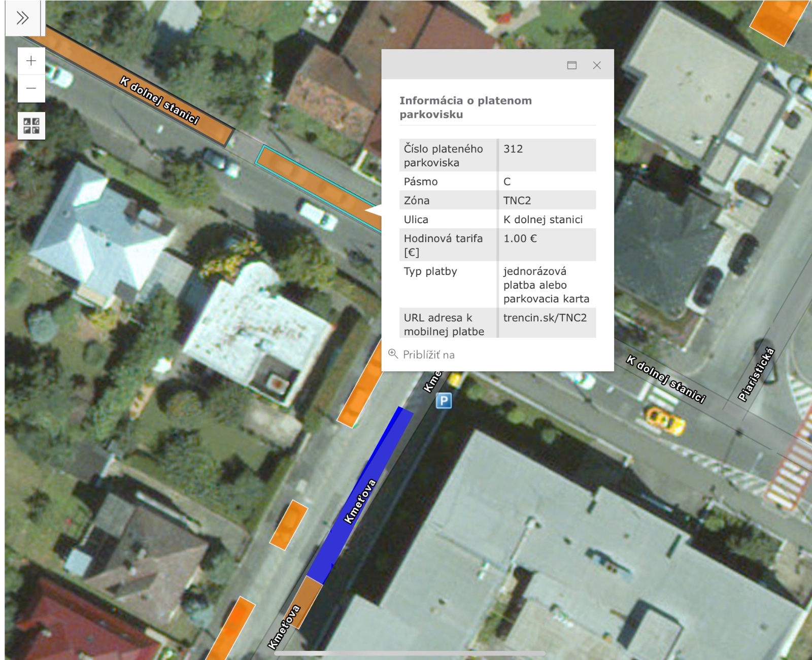Close the parking information popup

(597, 65)
